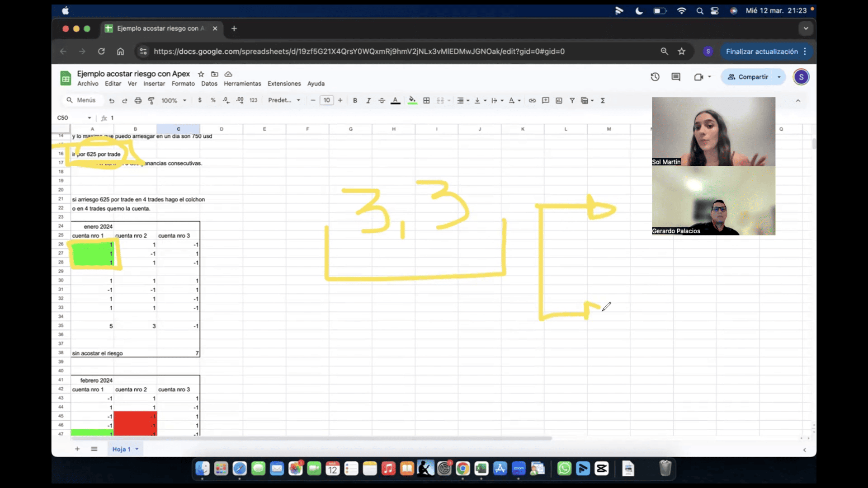The width and height of the screenshot is (868, 488).
Task: Insert link with the chain icon
Action: (533, 100)
